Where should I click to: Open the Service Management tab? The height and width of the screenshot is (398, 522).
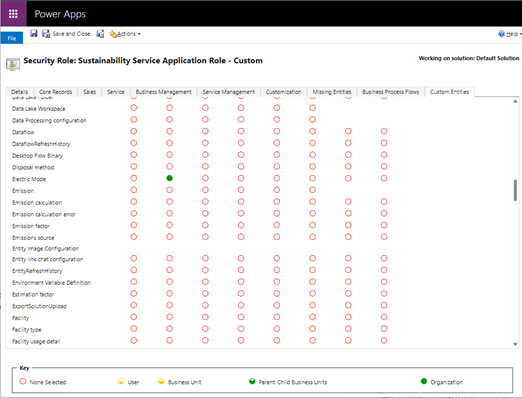pos(229,92)
